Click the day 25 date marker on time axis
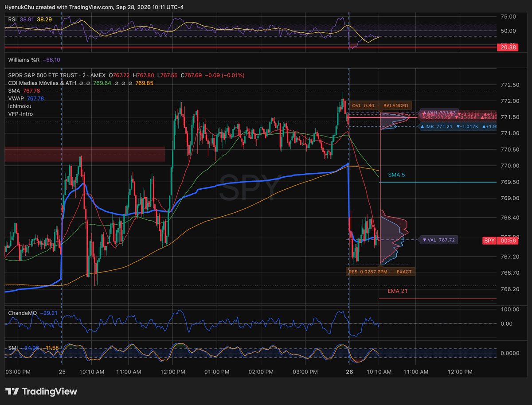Image resolution: width=532 pixels, height=405 pixels. pos(62,371)
